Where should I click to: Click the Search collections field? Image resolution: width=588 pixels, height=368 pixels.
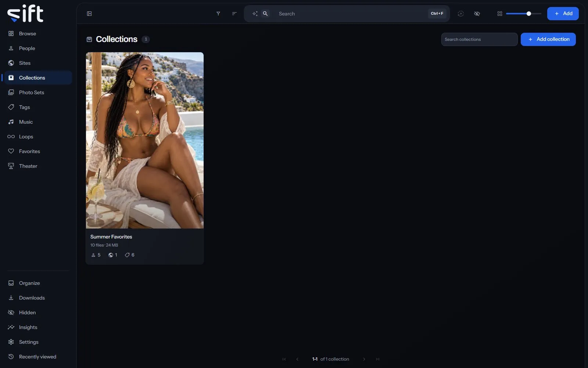click(479, 39)
